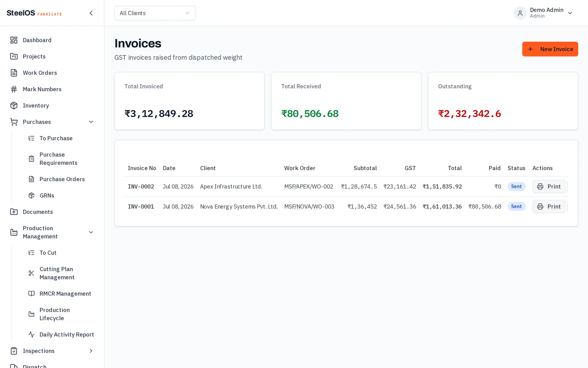The image size is (588, 368).
Task: Print invoice INV-0002
Action: click(x=549, y=186)
